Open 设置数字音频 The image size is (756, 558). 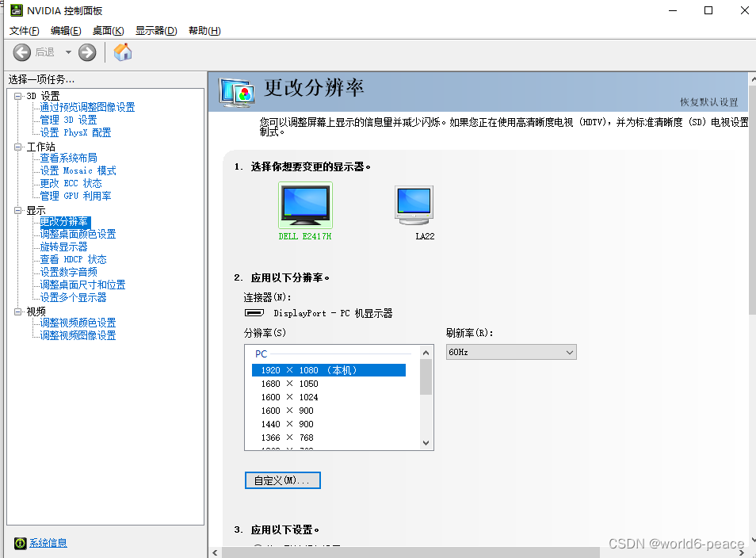tap(68, 272)
